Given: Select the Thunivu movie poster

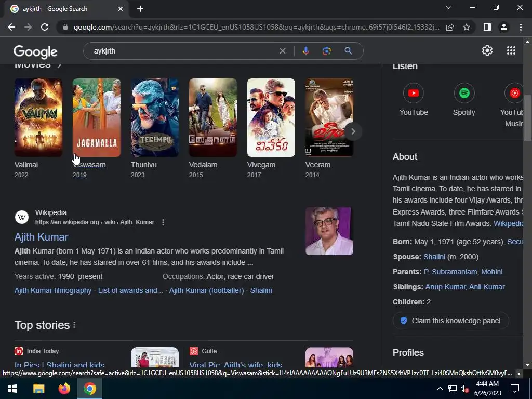Looking at the screenshot, I should 155,117.
